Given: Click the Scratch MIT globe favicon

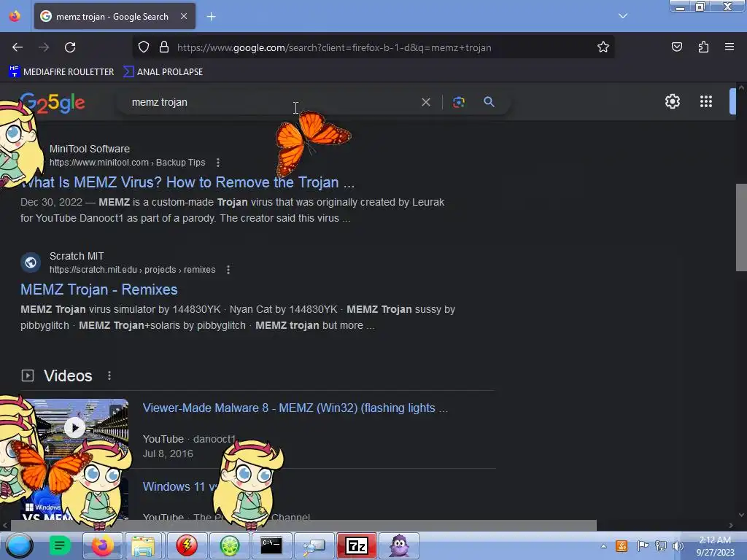Looking at the screenshot, I should pos(31,262).
